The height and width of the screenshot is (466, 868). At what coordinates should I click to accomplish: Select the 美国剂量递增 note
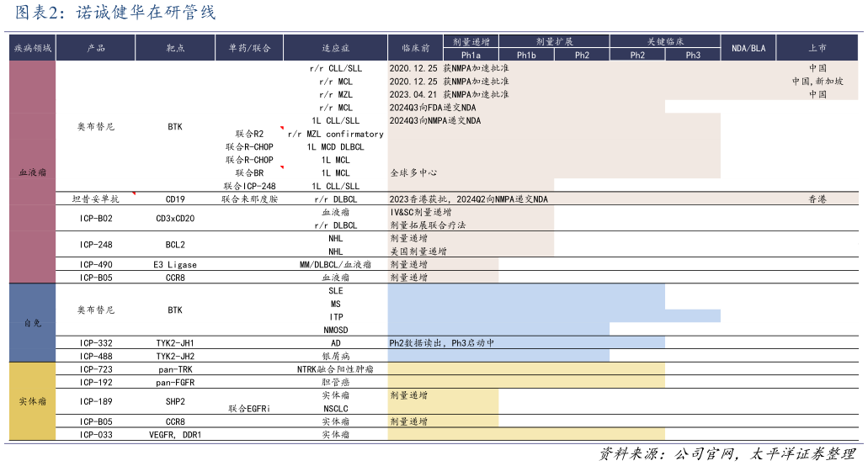click(x=418, y=252)
